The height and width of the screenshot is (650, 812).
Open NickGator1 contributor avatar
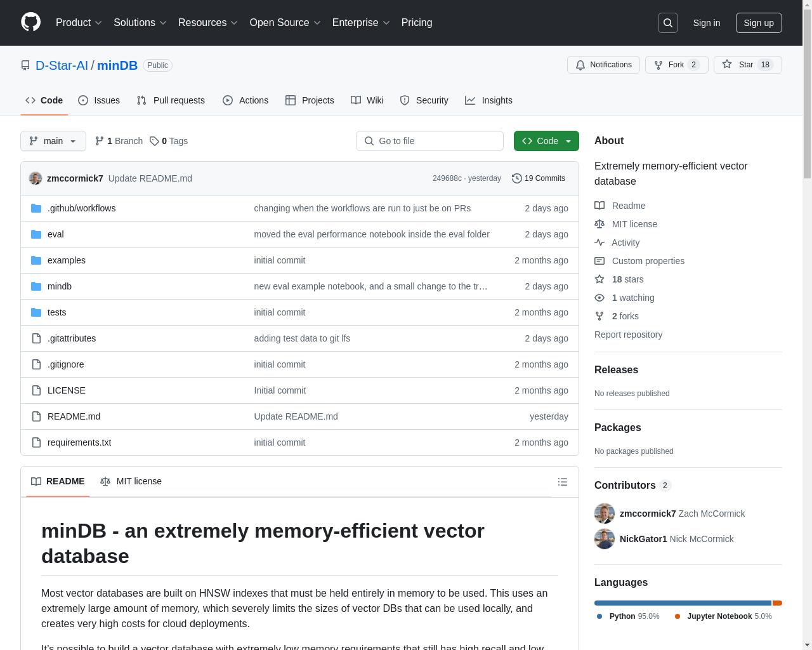(605, 539)
